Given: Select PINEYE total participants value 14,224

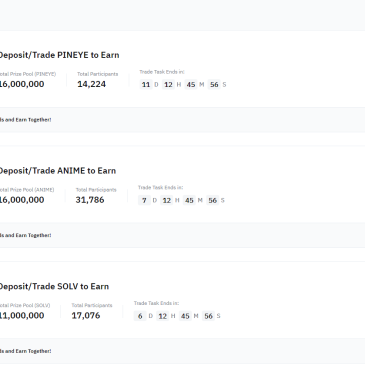Looking at the screenshot, I should pos(91,84).
